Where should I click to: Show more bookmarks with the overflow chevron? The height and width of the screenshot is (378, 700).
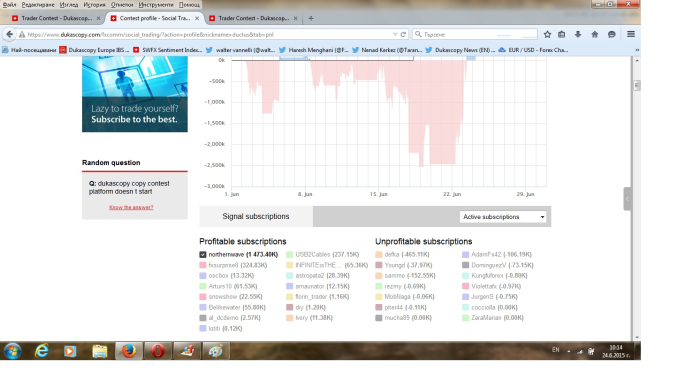click(x=637, y=50)
